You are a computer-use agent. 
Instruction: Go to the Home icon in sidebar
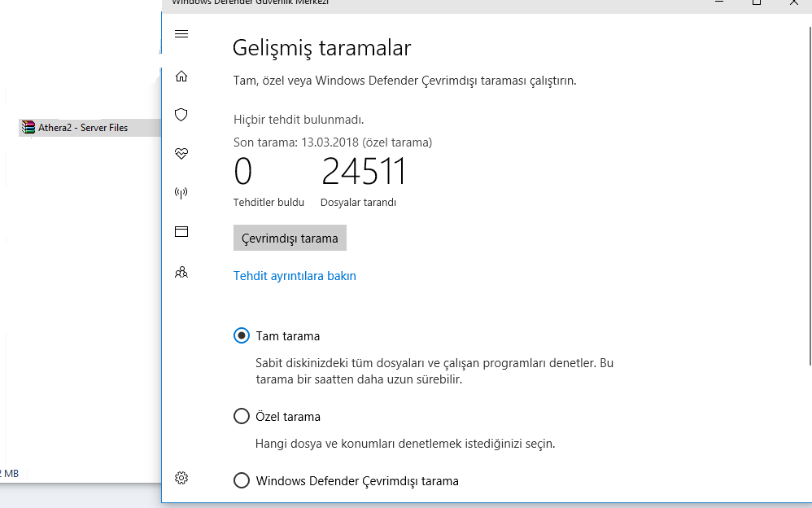point(181,77)
